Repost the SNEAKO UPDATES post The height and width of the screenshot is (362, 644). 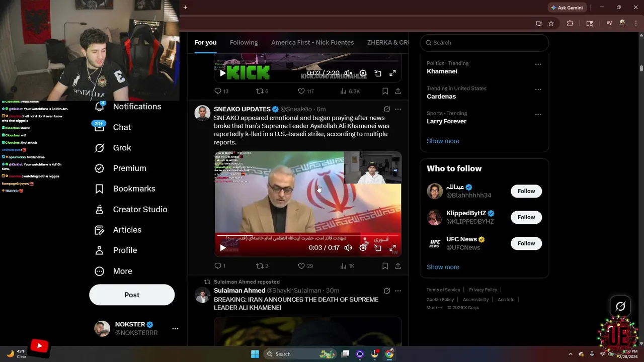tap(260, 266)
